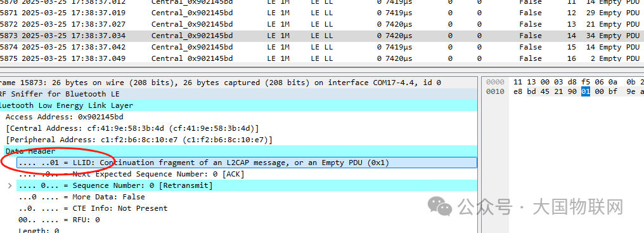
Task: Click LE 1M PHY cell in row 15873
Action: click(x=278, y=36)
